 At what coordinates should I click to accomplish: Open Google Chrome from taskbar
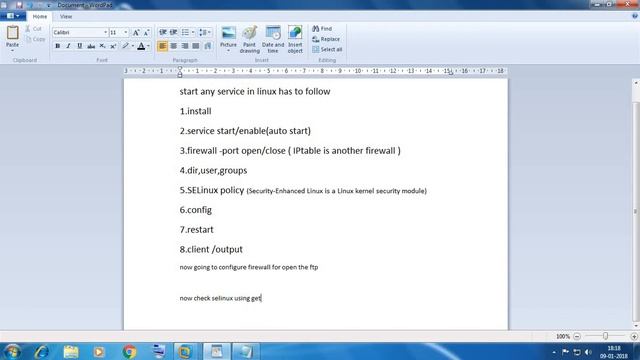point(129,351)
